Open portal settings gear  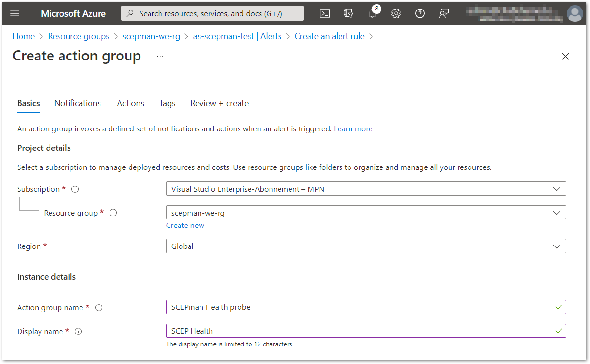click(396, 13)
